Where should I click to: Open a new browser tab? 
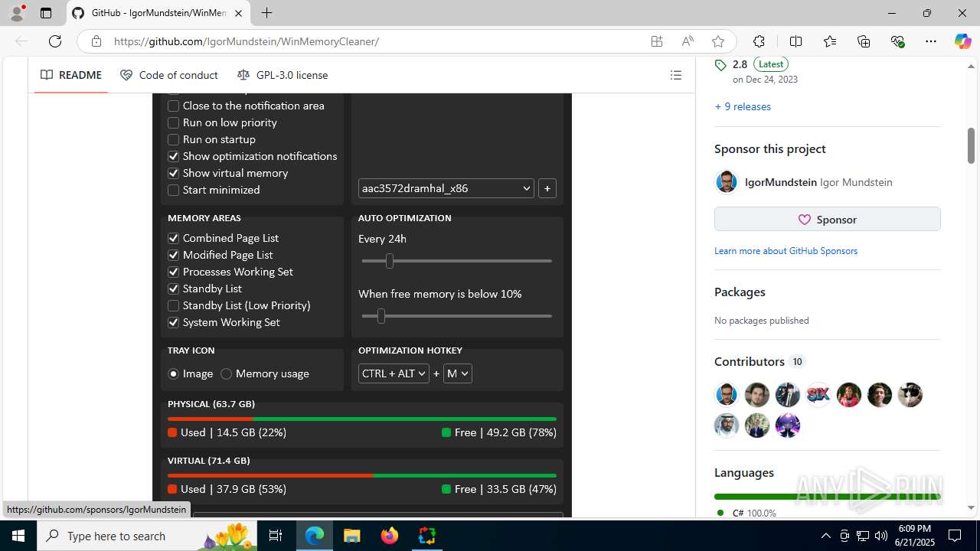click(x=266, y=13)
